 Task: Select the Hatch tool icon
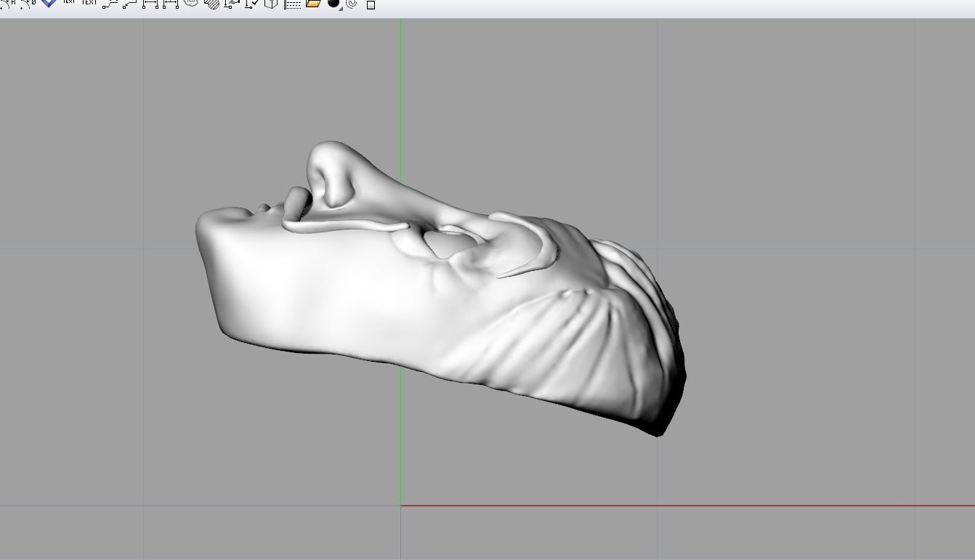(x=211, y=3)
